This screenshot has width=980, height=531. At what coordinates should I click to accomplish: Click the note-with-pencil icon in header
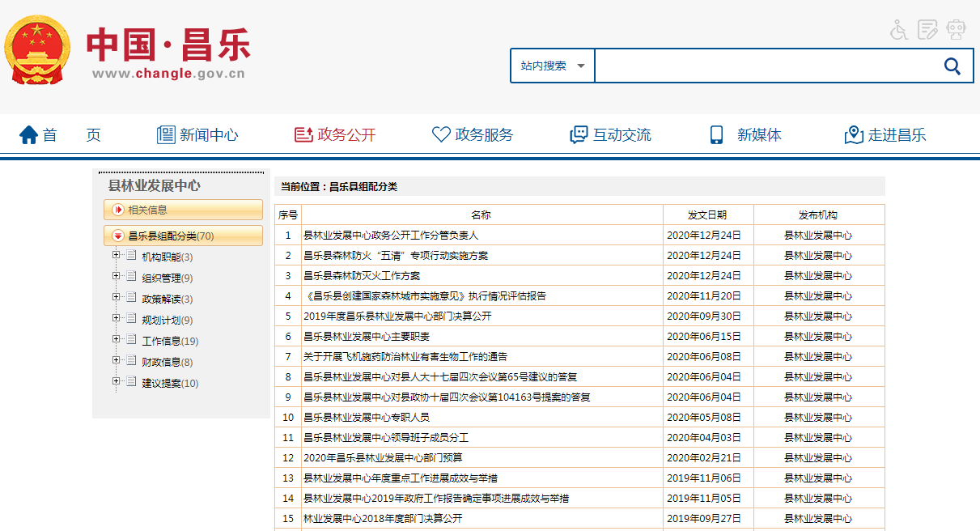coord(927,30)
